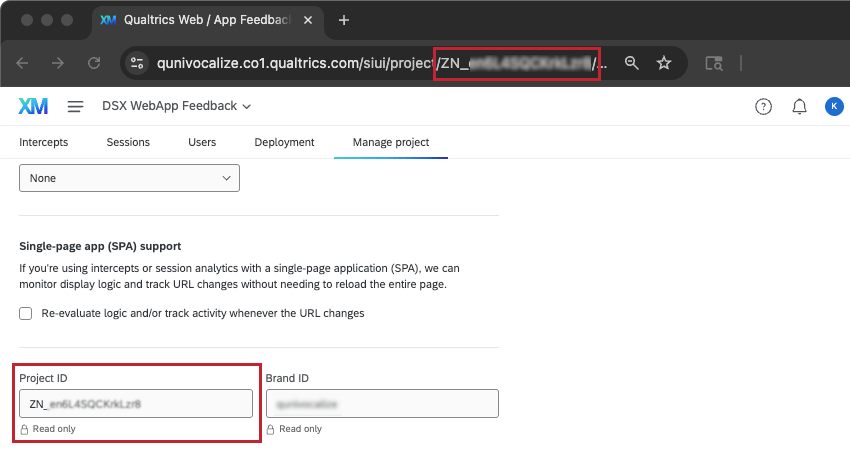Go to the Deployment tab
Viewport: 850px width, 451px height.
click(x=284, y=142)
